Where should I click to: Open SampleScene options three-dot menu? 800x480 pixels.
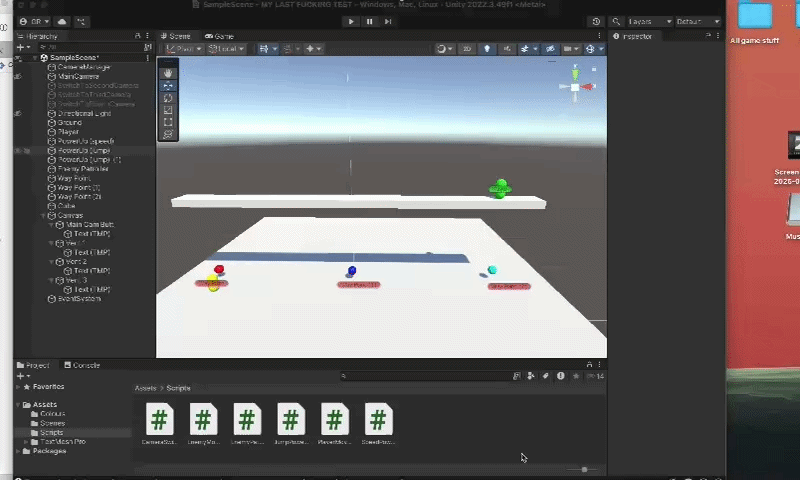click(148, 58)
